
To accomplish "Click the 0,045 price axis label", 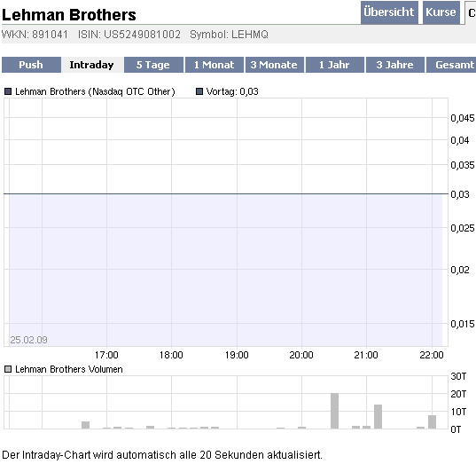I will (x=463, y=118).
